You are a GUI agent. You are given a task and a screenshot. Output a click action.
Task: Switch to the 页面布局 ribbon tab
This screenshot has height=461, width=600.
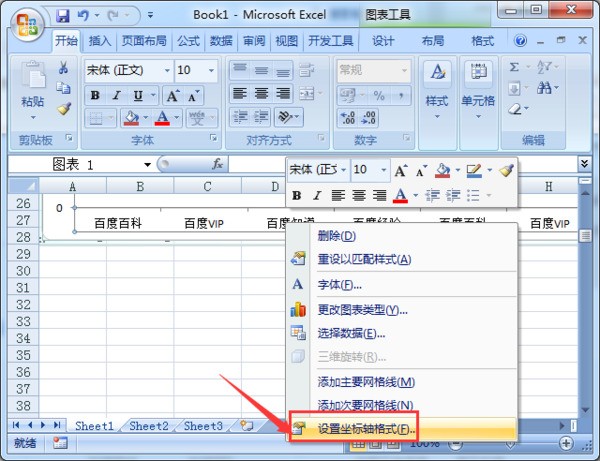pos(144,41)
